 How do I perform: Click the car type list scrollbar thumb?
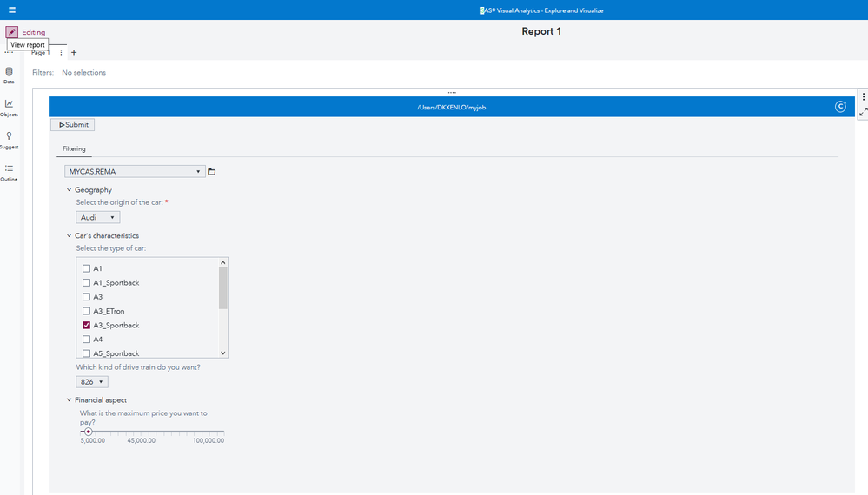(223, 287)
